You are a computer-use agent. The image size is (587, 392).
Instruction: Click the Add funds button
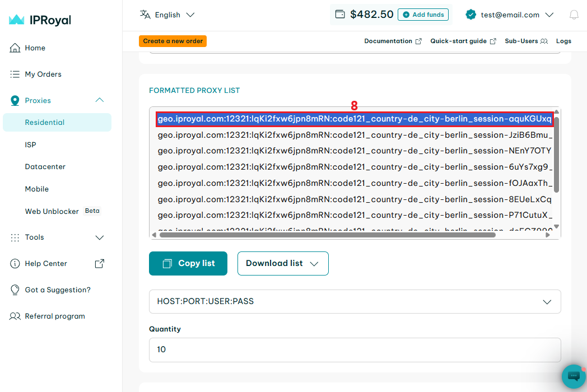coord(423,15)
